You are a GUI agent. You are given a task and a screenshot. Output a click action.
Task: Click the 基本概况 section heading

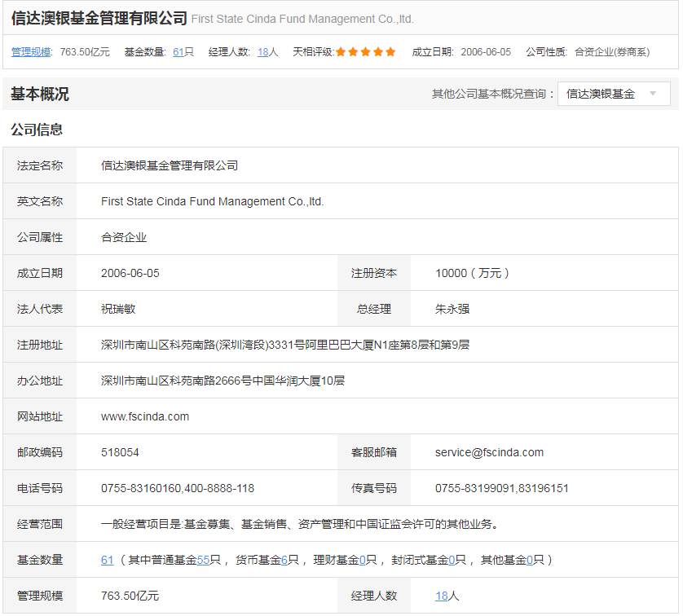tap(40, 94)
